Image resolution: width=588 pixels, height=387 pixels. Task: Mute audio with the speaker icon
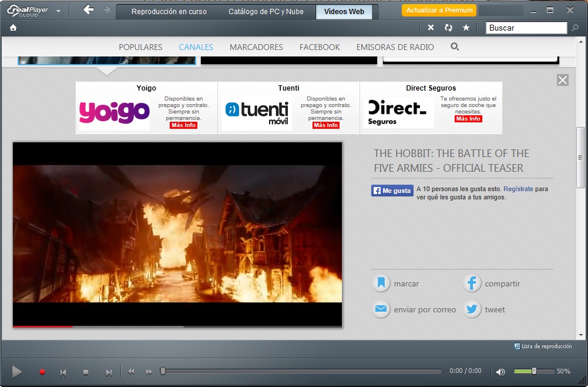click(500, 372)
